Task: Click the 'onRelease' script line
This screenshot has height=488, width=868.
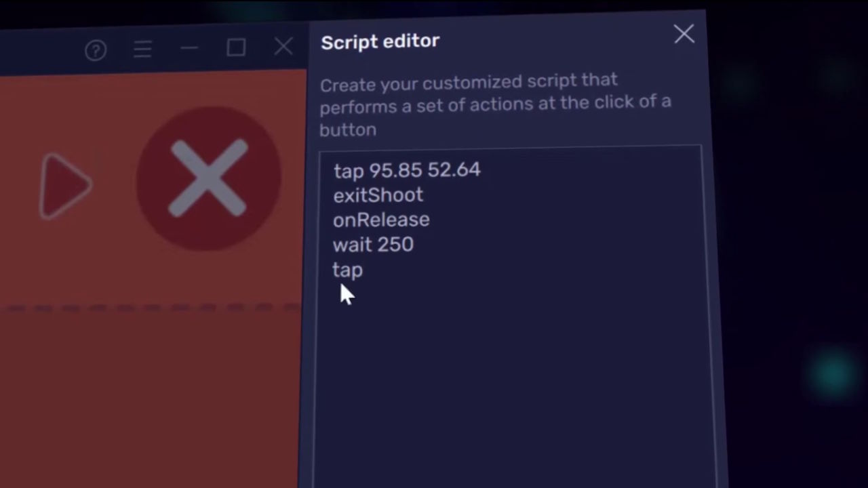Action: [381, 220]
